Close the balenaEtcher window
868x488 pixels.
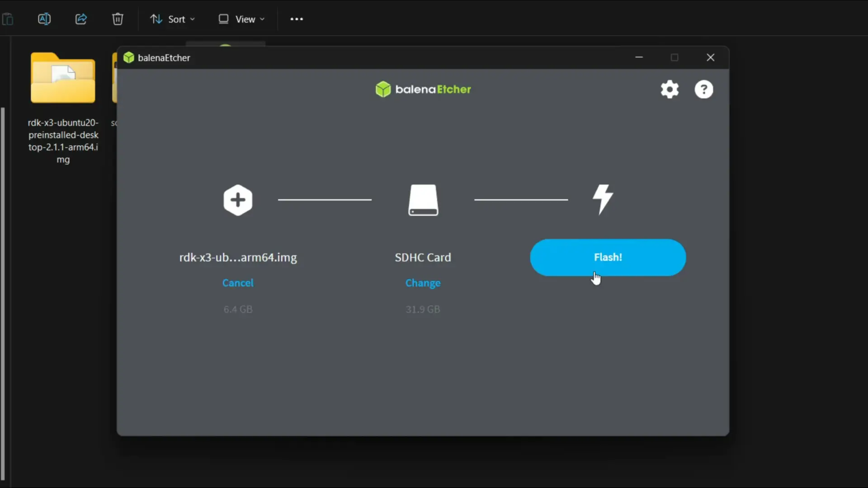point(710,57)
